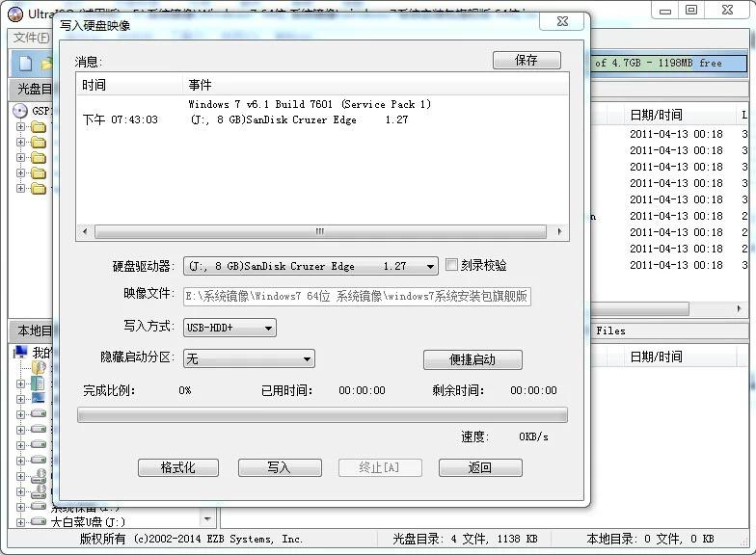
Task: Click the drive icon beside 大白菜U盘 (J:)
Action: 39,522
